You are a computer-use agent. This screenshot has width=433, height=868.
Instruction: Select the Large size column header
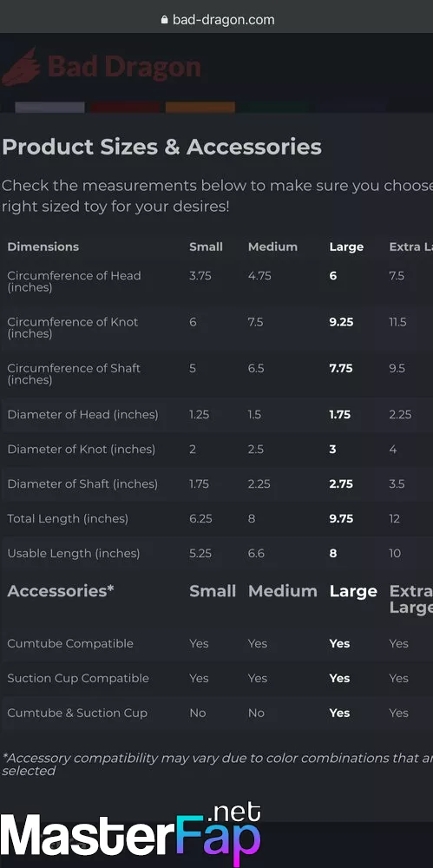click(x=346, y=247)
